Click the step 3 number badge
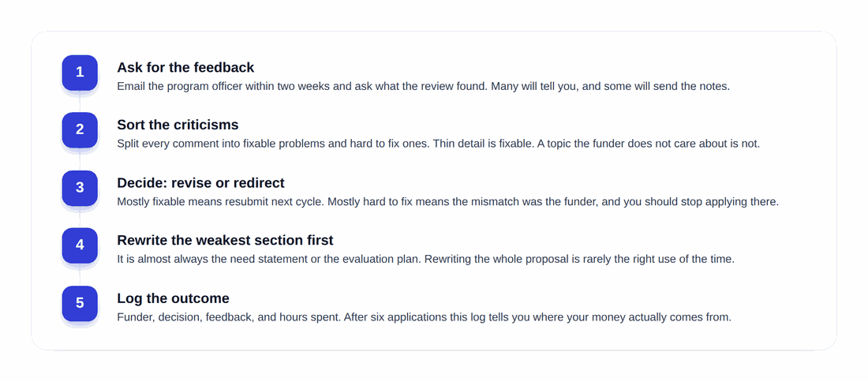Screen dimensions: 868x382 (80, 188)
